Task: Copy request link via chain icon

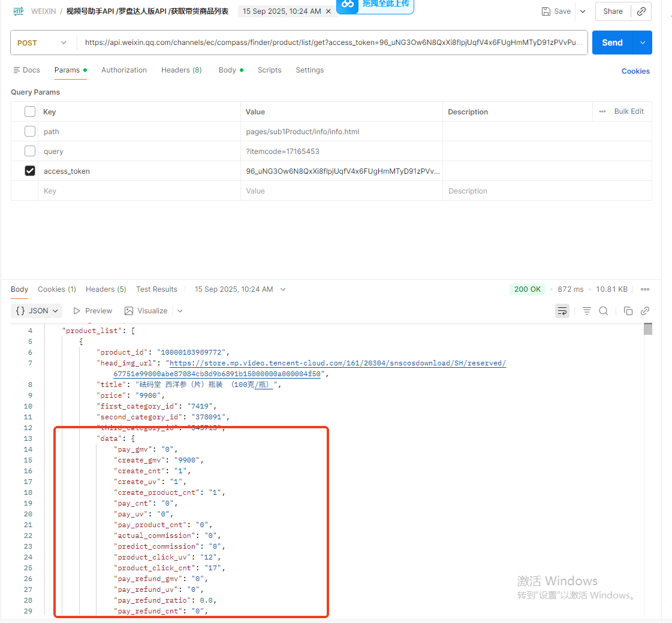Action: 641,11
